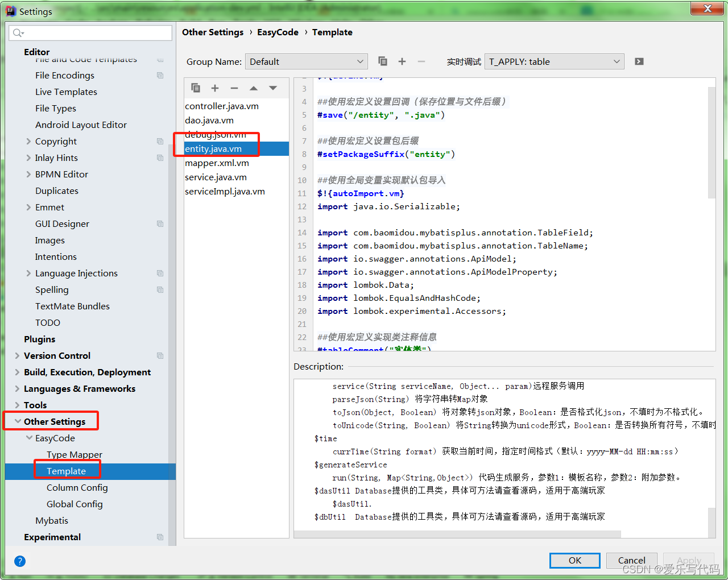Open Plugins settings
Image resolution: width=728 pixels, height=580 pixels.
click(40, 339)
